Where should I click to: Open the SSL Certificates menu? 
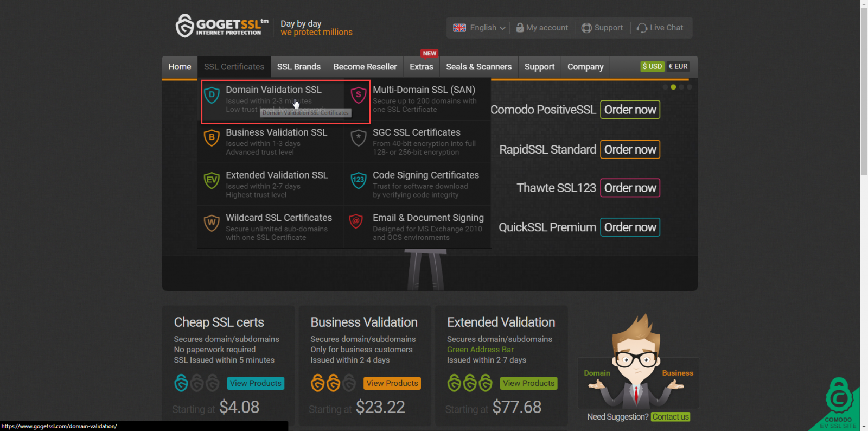234,67
